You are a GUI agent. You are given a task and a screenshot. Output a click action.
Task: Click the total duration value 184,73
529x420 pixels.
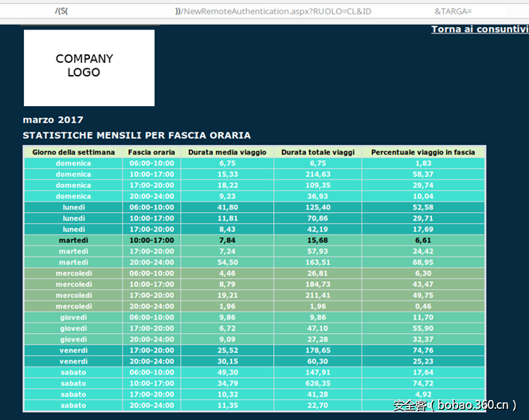(x=317, y=284)
